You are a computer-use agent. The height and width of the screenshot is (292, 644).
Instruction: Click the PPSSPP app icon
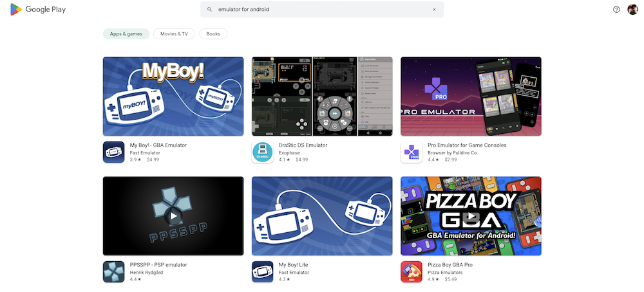114,272
